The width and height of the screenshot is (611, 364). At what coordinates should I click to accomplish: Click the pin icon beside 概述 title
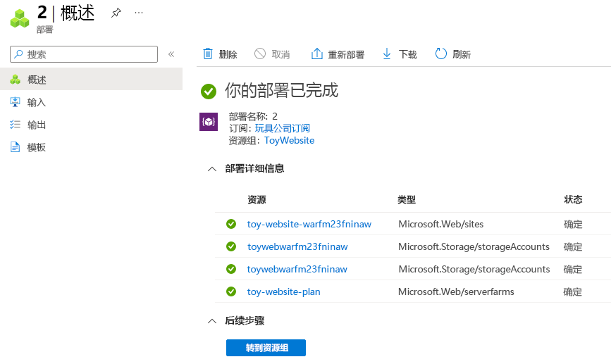pyautogui.click(x=116, y=13)
